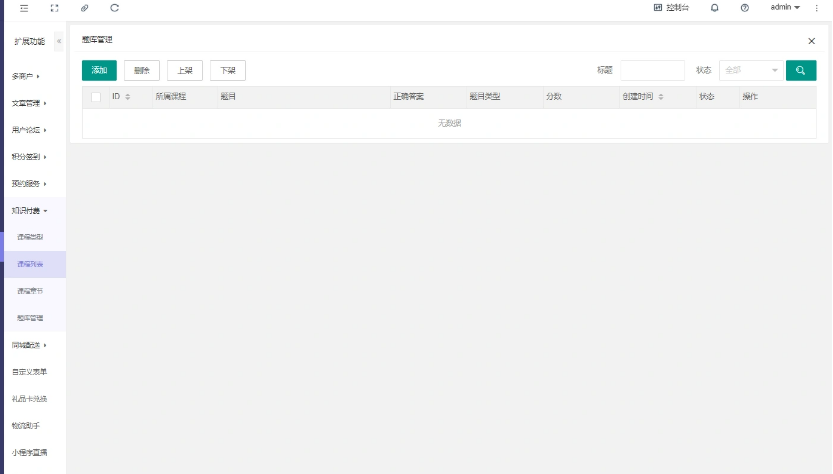Image resolution: width=833 pixels, height=474 pixels.
Task: Click the link icon in top bar
Action: pos(84,8)
